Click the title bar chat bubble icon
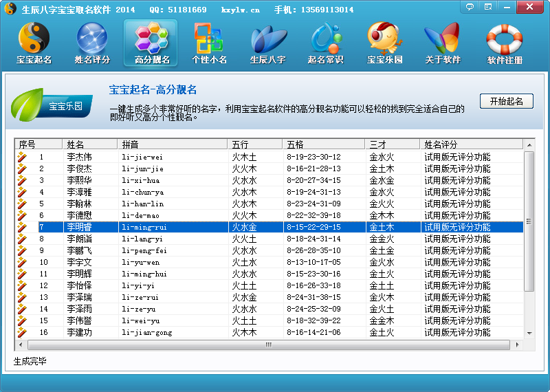Screen dimensions: 550x392 click(x=470, y=7)
